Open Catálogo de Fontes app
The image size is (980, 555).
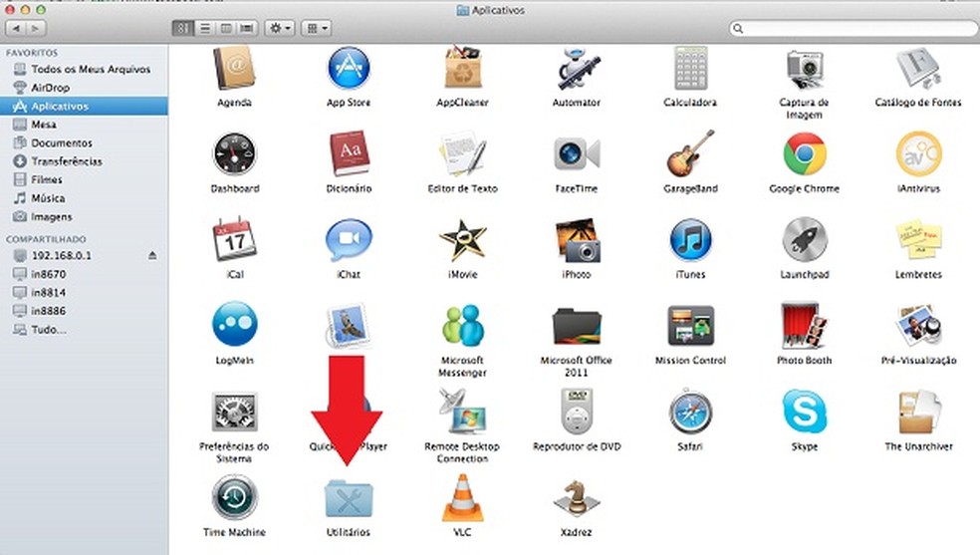(918, 69)
